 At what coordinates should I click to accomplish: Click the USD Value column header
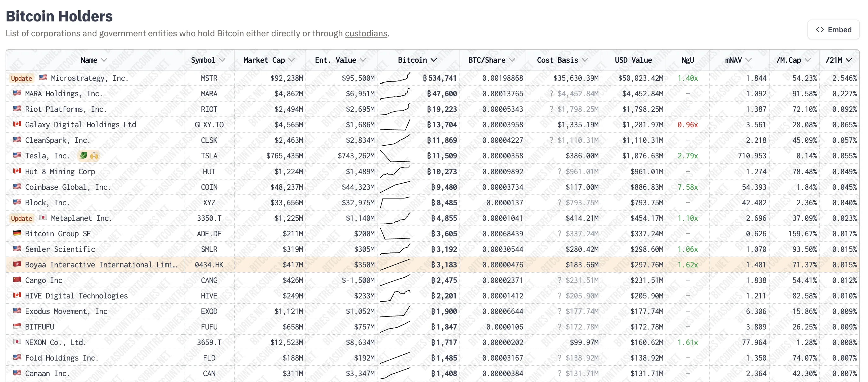633,60
